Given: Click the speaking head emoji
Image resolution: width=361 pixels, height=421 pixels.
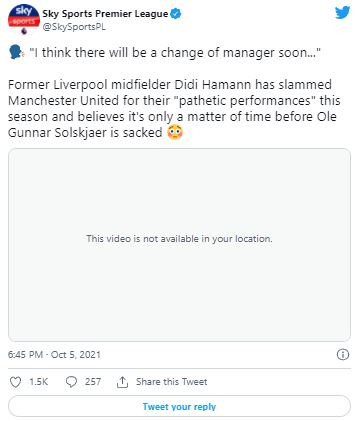Looking at the screenshot, I should [16, 53].
